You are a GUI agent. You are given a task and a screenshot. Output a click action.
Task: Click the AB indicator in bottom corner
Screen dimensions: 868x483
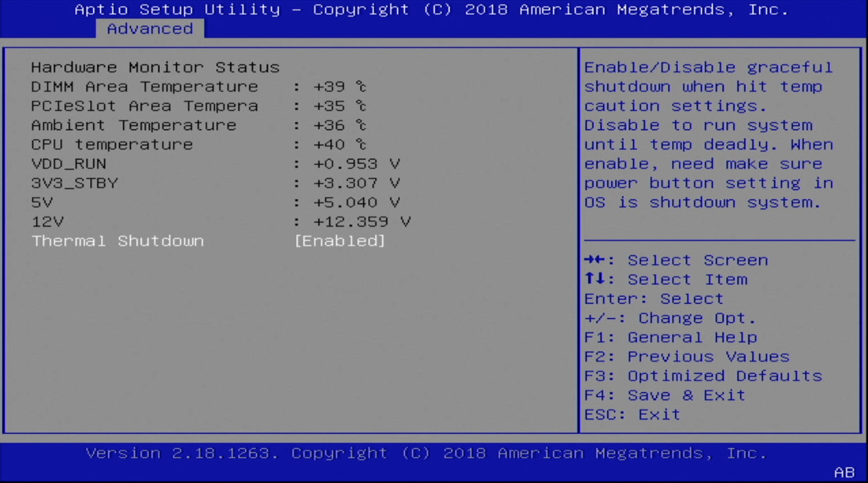tap(844, 472)
